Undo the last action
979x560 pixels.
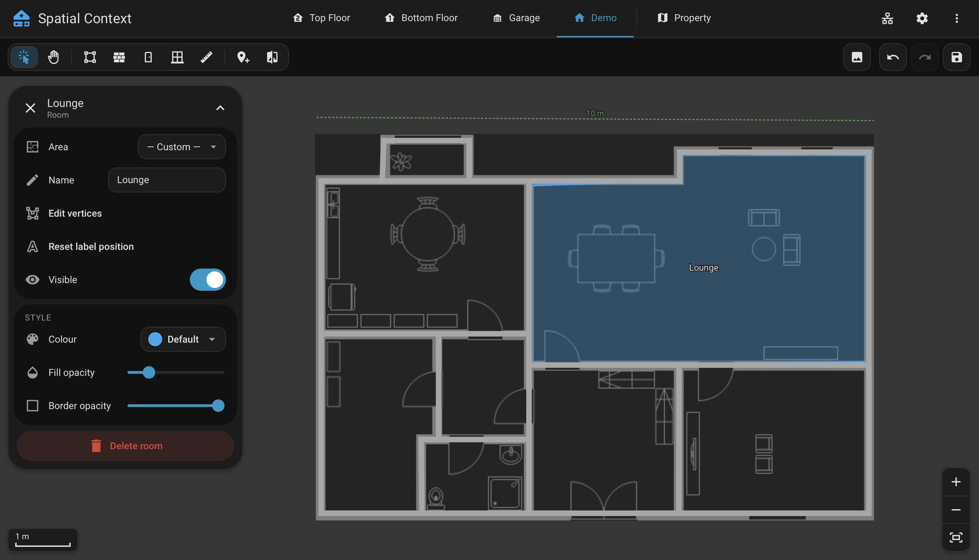point(893,57)
